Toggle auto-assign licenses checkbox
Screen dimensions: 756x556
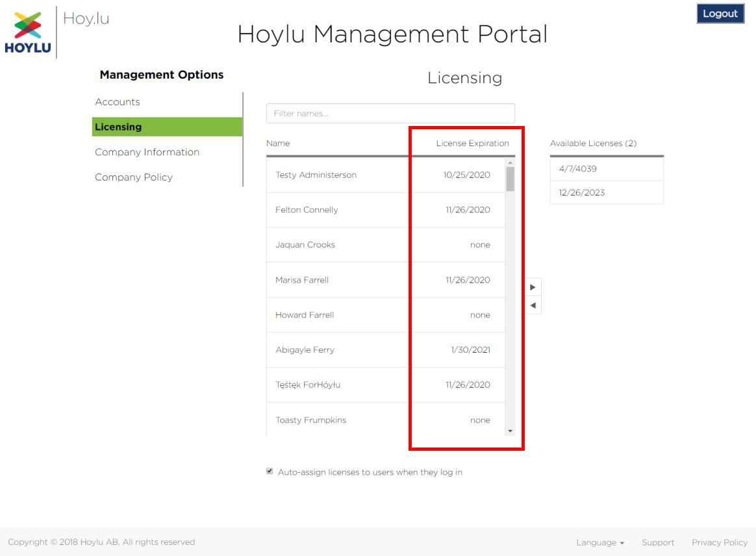tap(270, 471)
